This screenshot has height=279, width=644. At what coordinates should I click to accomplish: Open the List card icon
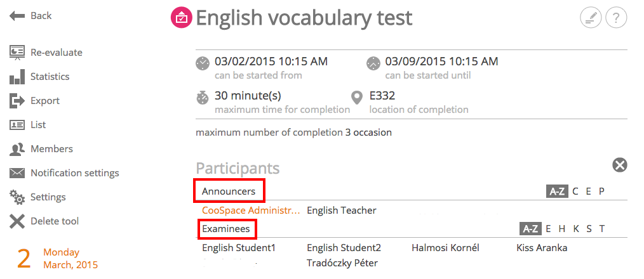pos(17,125)
